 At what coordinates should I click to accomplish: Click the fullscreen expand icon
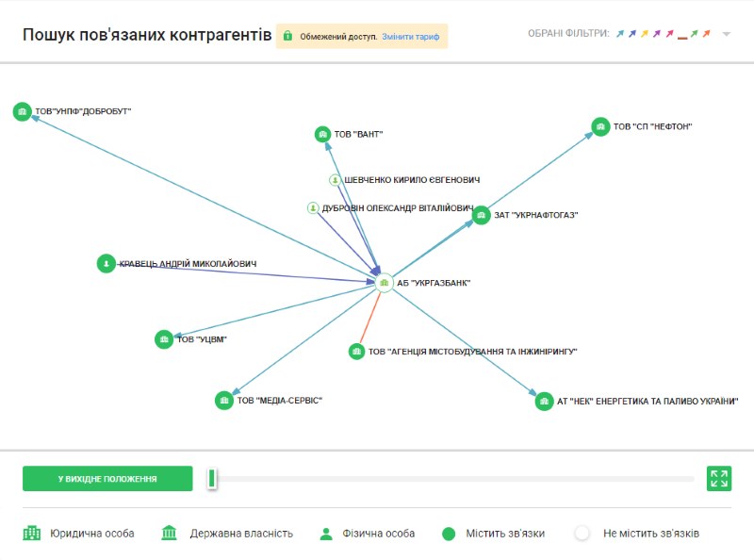click(x=719, y=479)
